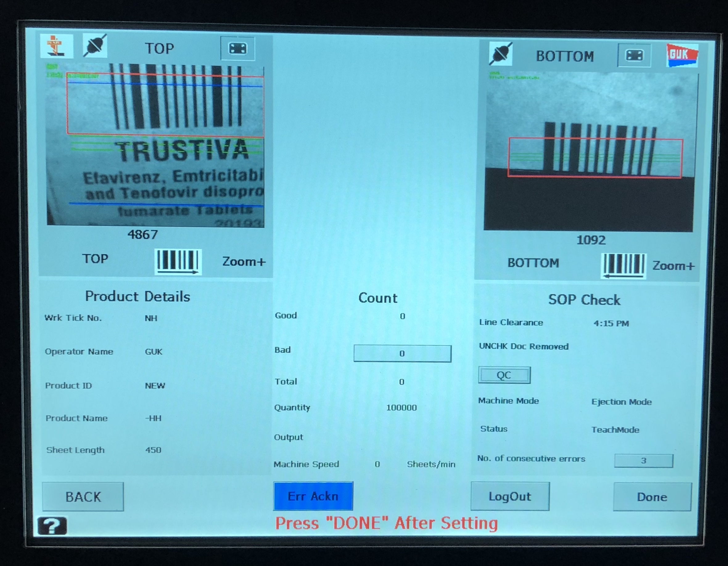Click the GUK logo icon
The image size is (728, 566).
tap(682, 56)
